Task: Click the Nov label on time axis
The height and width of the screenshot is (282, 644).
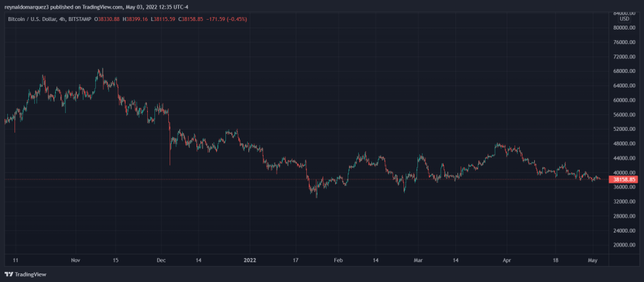Action: 76,260
